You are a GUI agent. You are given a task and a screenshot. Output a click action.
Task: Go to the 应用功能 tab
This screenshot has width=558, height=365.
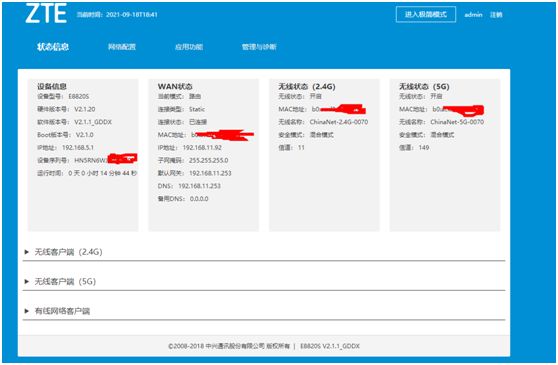coord(189,47)
